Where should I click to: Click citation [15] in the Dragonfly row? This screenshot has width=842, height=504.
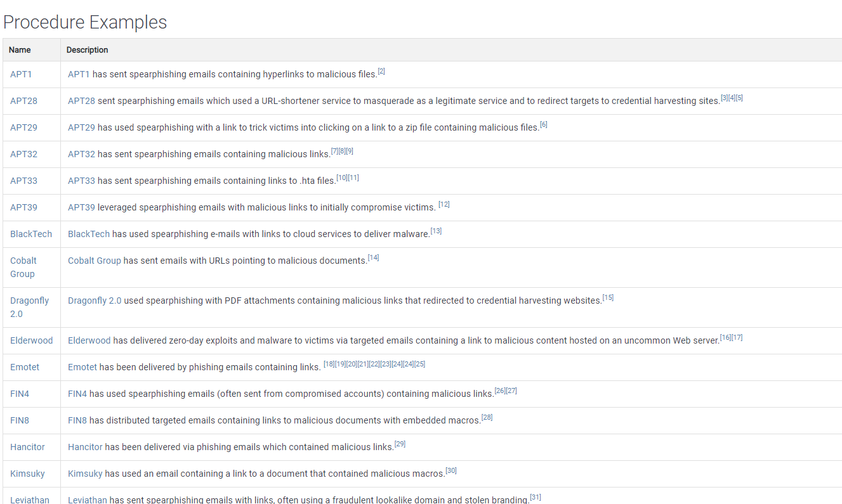[x=608, y=298]
